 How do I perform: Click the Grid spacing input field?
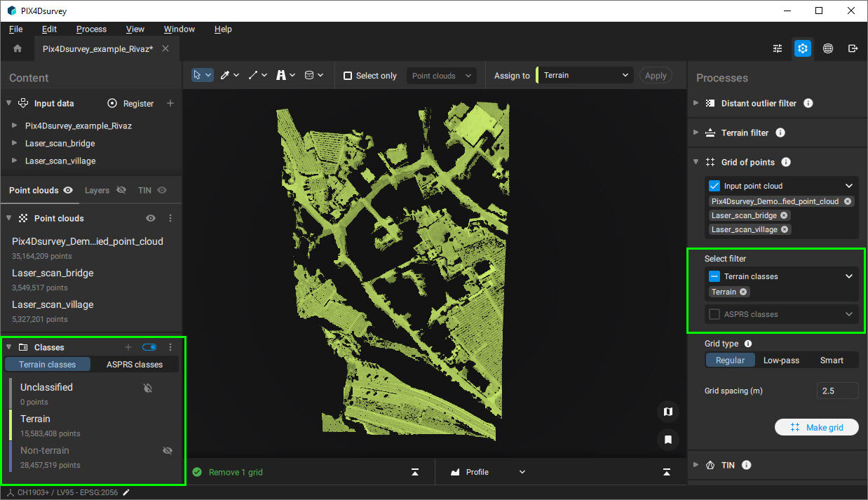coord(836,391)
